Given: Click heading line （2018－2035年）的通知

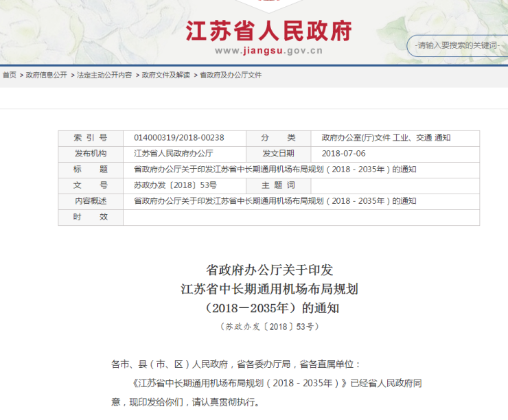Looking at the screenshot, I should (271, 308).
